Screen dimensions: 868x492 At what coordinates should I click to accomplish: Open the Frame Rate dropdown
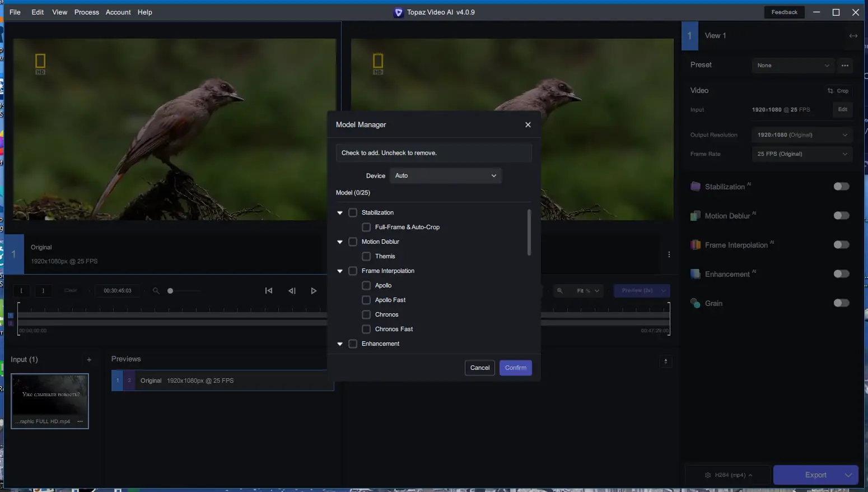(802, 154)
